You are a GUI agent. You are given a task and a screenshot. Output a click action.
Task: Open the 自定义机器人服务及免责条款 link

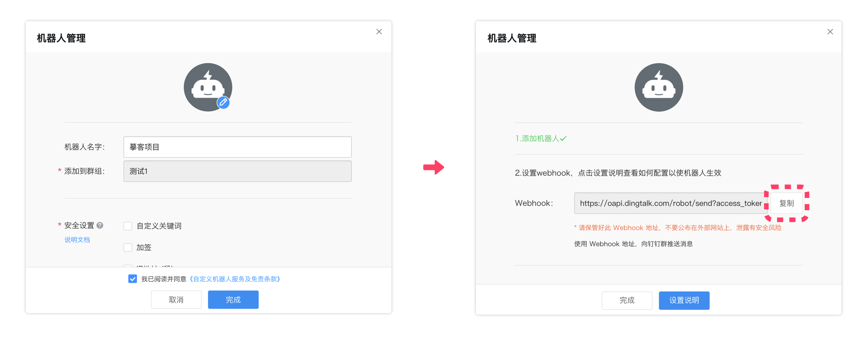pyautogui.click(x=235, y=279)
